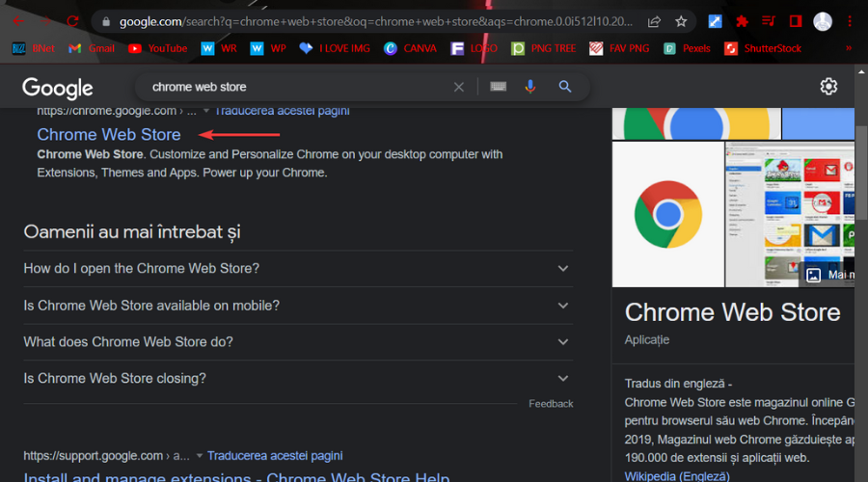Expand What does Chrome Web Store do?
868x482 pixels.
click(298, 342)
